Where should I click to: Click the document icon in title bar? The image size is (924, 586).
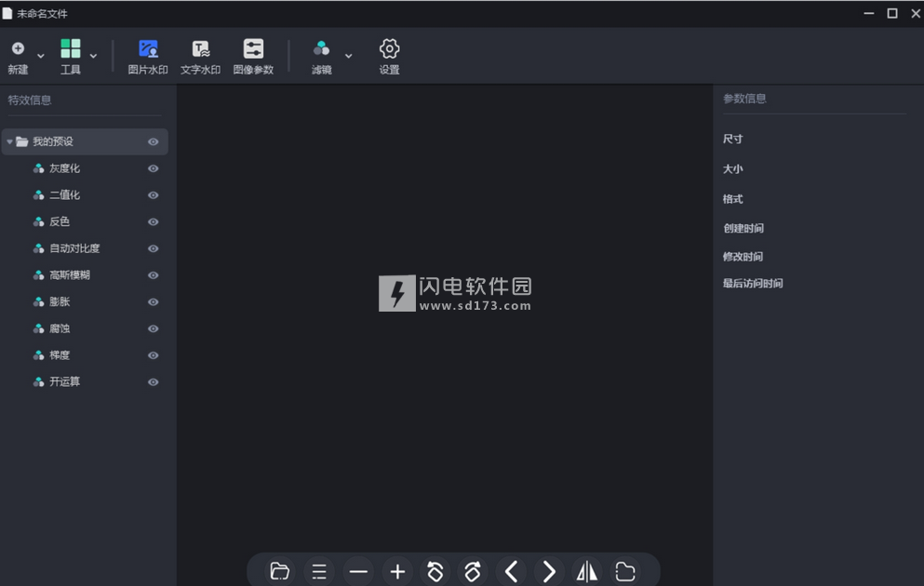pos(7,13)
